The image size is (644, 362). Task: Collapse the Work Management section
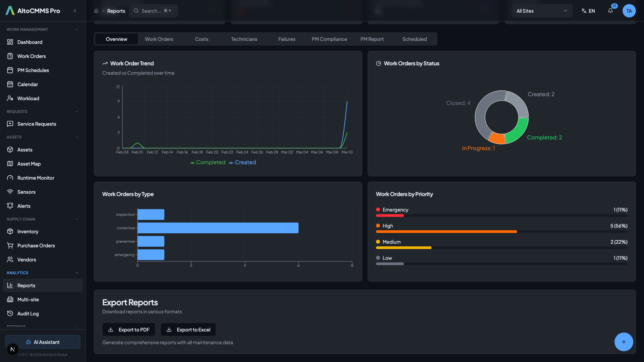pos(77,29)
